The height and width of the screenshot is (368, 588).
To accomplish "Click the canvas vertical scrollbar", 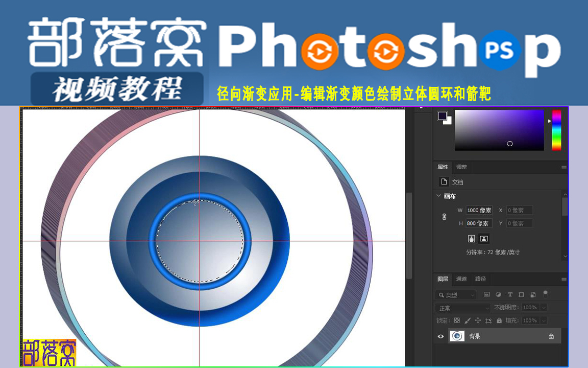I will tap(409, 236).
